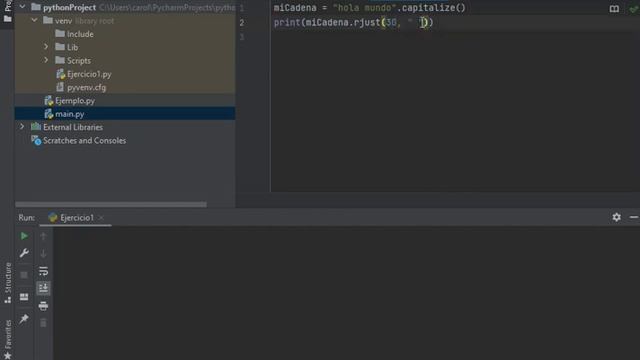
Task: Open the Favorites side tab
Action: point(8,339)
